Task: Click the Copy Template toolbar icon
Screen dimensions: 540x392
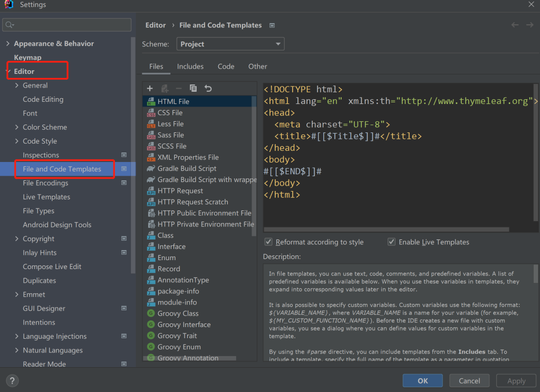Action: coord(193,89)
